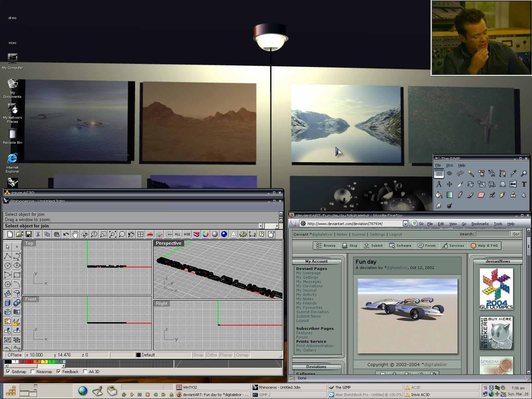The height and width of the screenshot is (399, 532).
Task: Click Rhino blue render sphere icon
Action: pos(224,234)
